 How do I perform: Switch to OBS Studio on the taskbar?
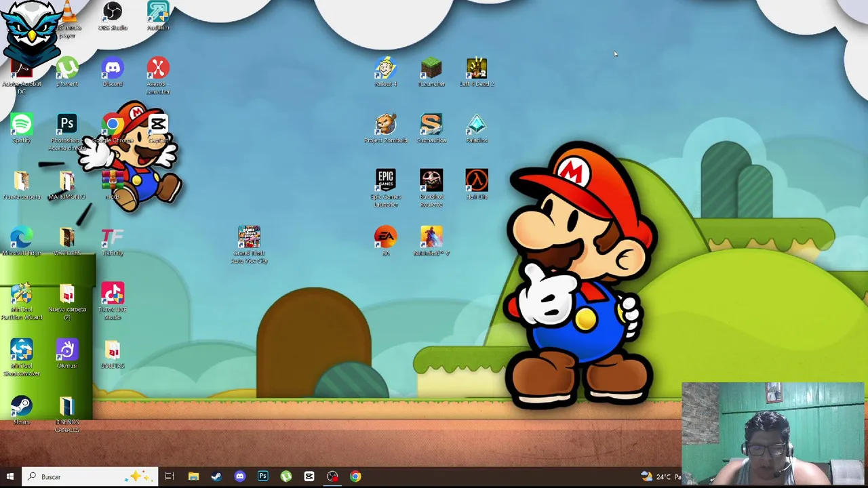pos(332,476)
